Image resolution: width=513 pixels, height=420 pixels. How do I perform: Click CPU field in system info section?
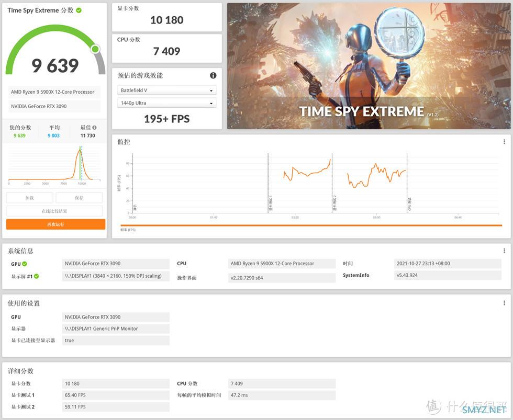(x=282, y=264)
